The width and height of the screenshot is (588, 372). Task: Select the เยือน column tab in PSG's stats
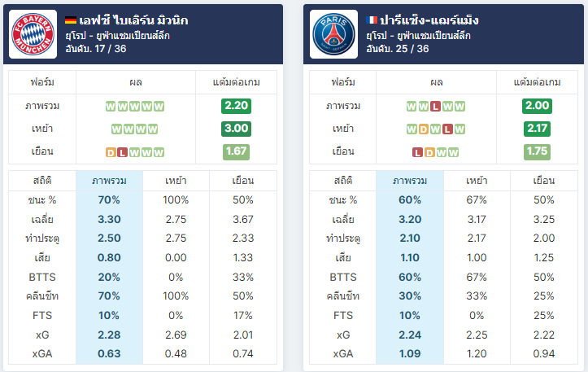[544, 181]
